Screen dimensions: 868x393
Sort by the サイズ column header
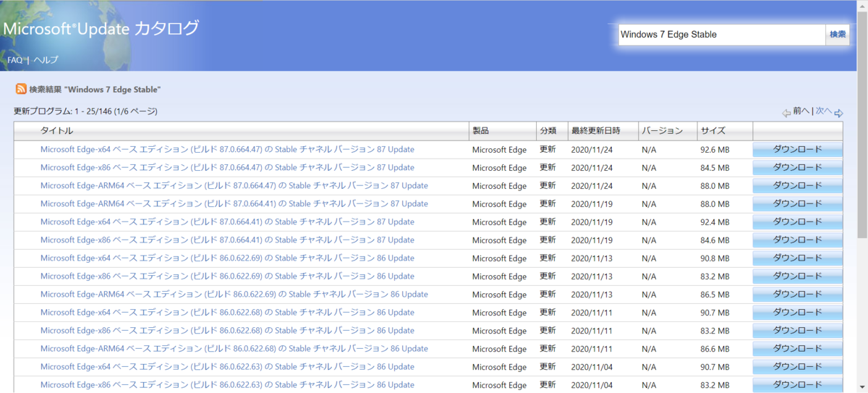(712, 131)
